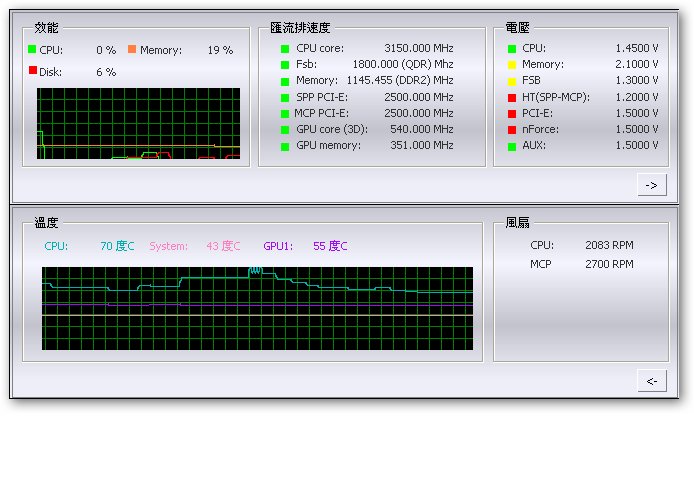Image resolution: width=694 pixels, height=483 pixels.
Task: Select the GPU memory clock indicator
Action: point(285,145)
